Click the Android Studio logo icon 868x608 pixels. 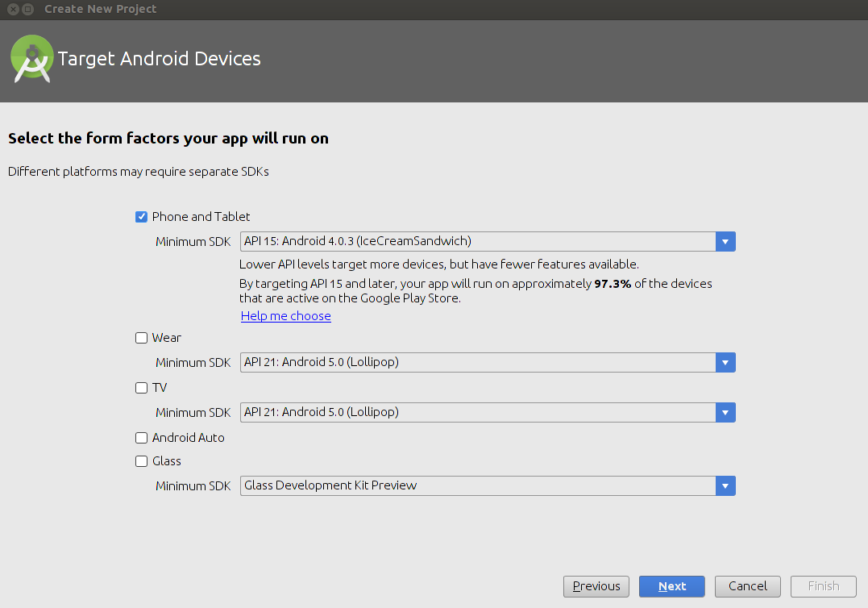[x=32, y=59]
